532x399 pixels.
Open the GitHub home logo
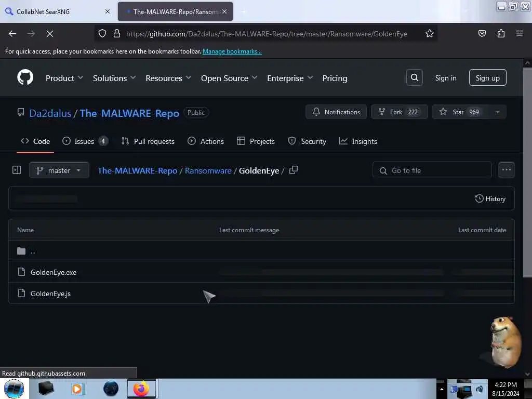25,77
